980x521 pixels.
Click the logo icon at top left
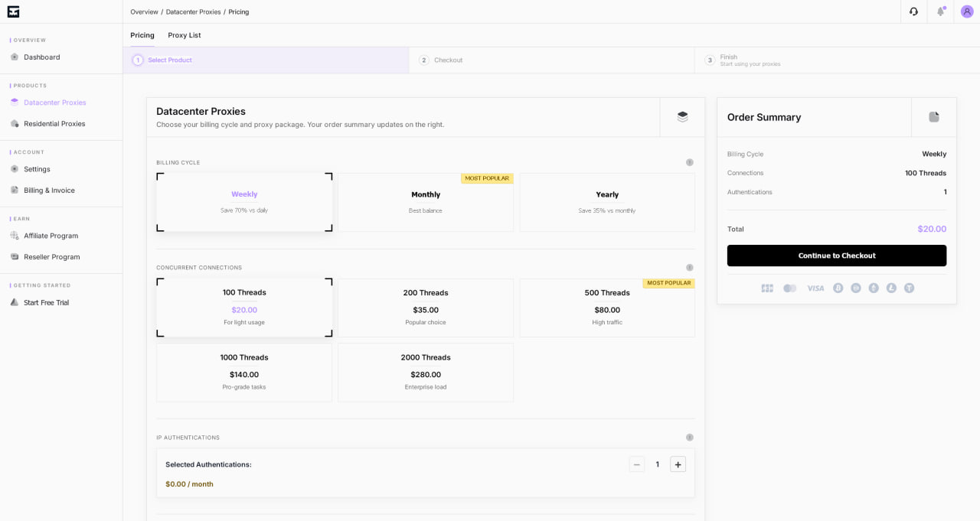(13, 11)
